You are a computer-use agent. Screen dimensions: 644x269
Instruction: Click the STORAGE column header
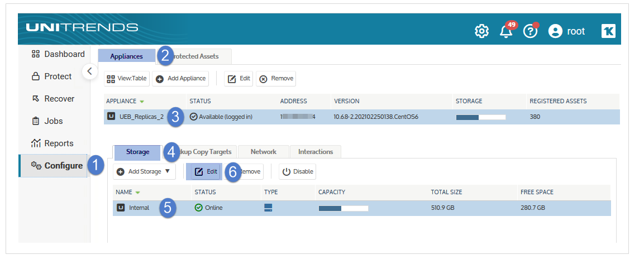(469, 101)
